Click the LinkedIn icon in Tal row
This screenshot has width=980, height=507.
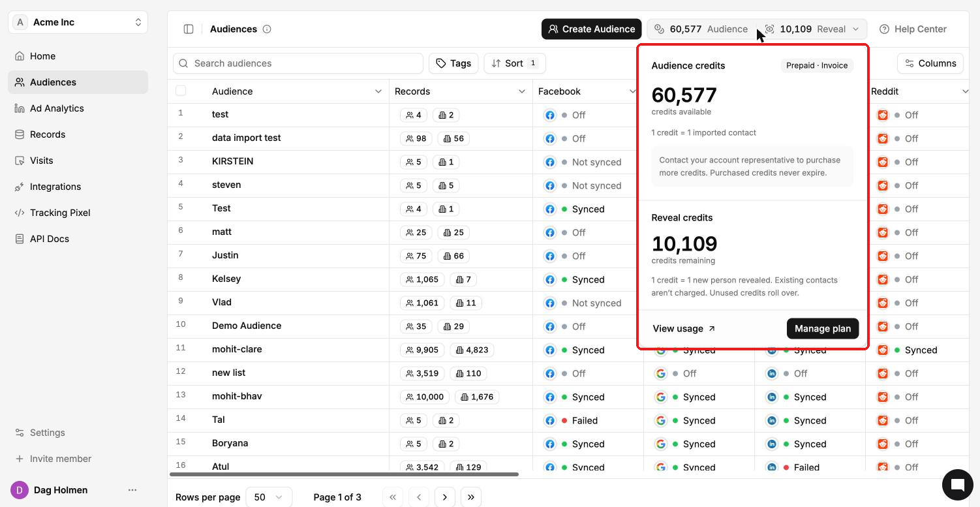772,420
